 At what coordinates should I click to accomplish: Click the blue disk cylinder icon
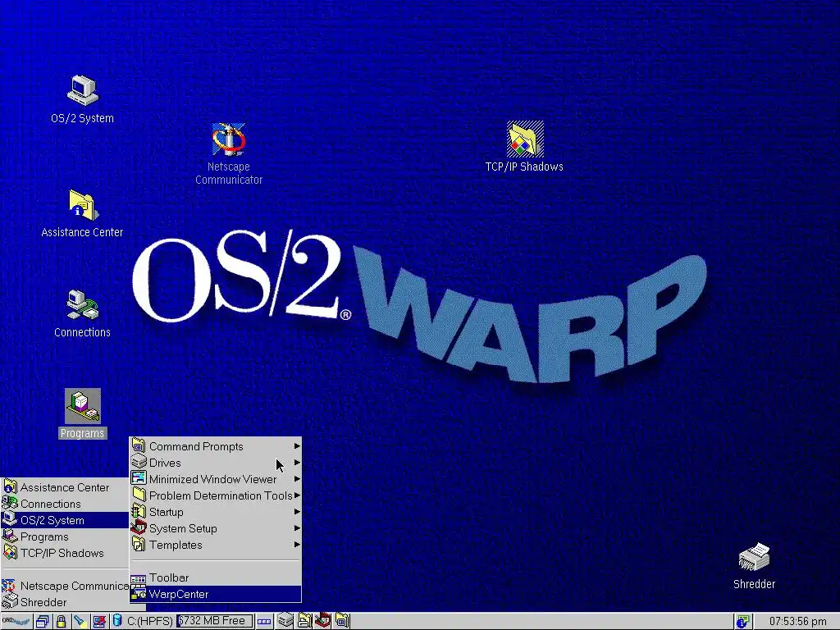116,622
